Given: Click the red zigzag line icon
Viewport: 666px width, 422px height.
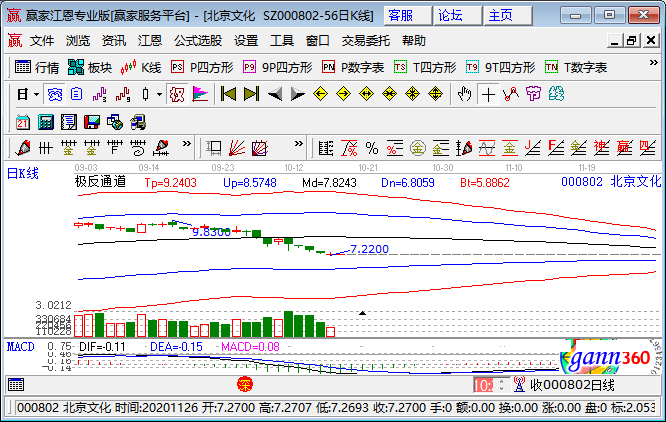Looking at the screenshot, I should pyautogui.click(x=511, y=94).
